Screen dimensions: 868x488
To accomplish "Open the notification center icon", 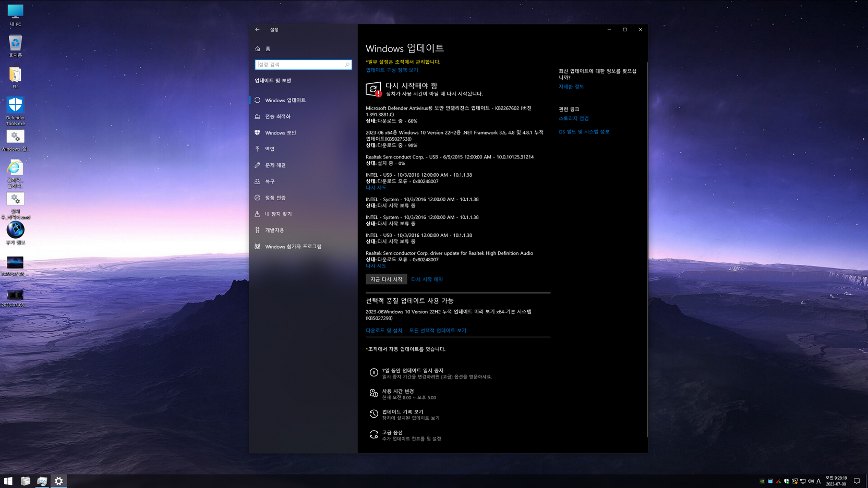I will (x=857, y=481).
